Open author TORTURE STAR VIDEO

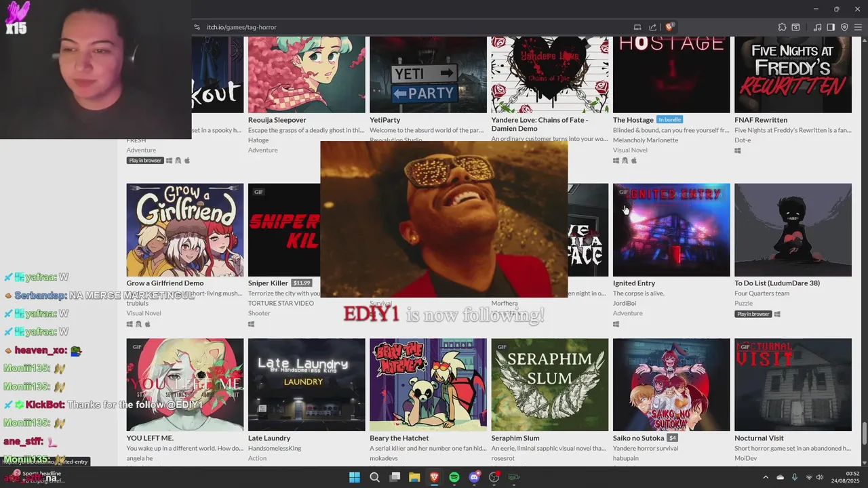[281, 304]
